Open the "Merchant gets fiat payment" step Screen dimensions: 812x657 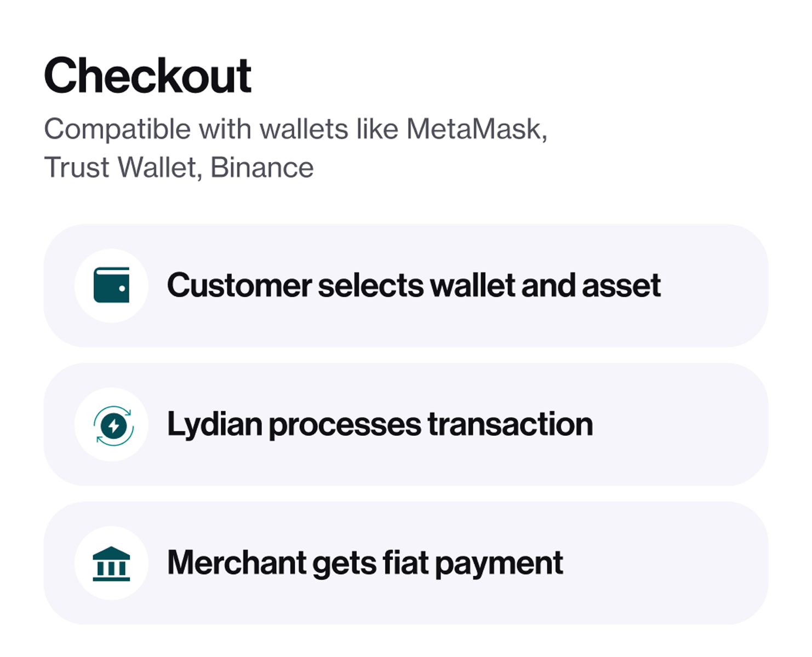[406, 563]
